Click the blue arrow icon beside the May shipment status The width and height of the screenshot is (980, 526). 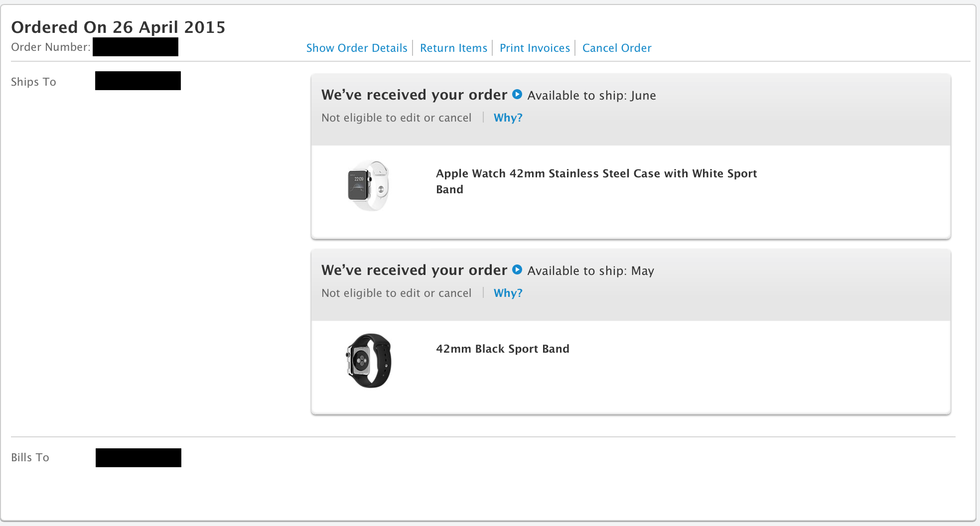pyautogui.click(x=517, y=269)
